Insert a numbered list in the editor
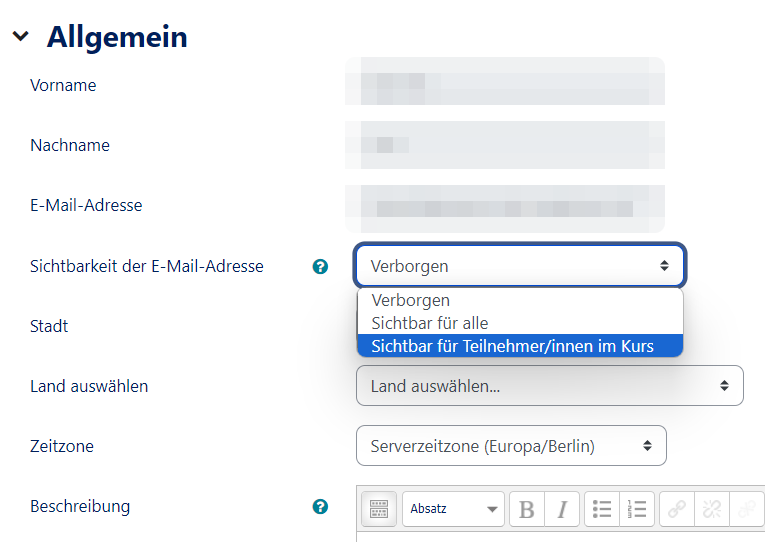 point(637,509)
